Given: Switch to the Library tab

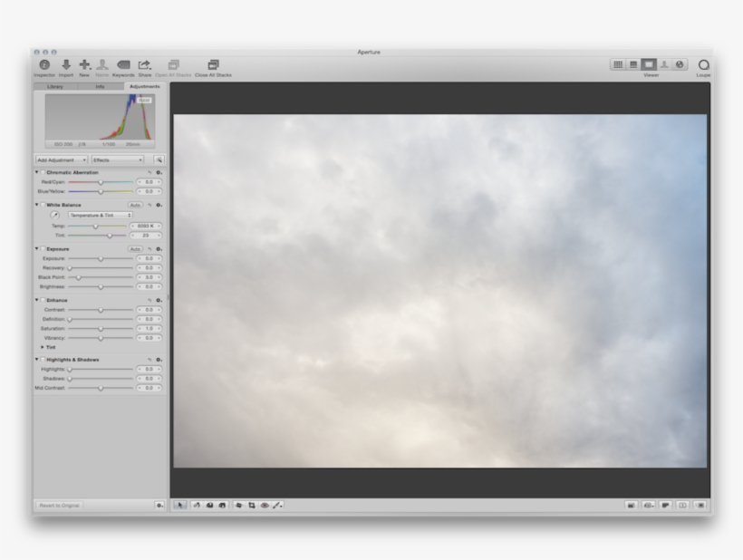Looking at the screenshot, I should tap(54, 88).
